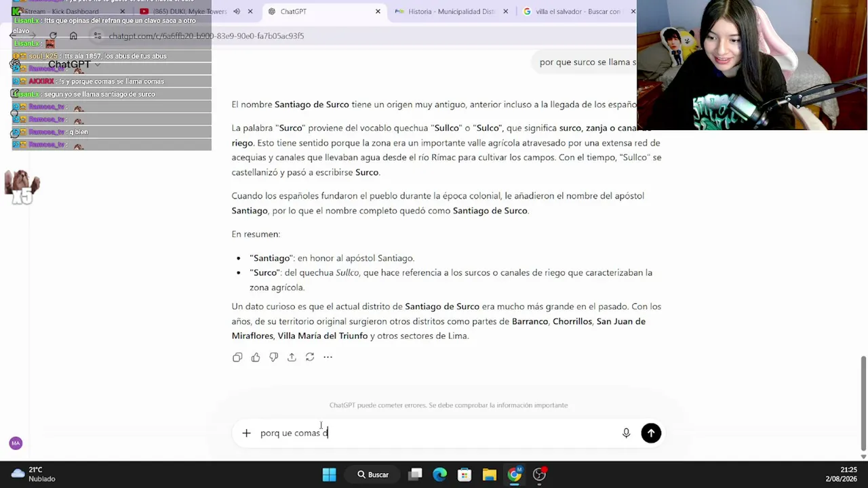Open OBS Studio from the taskbar

click(x=539, y=474)
